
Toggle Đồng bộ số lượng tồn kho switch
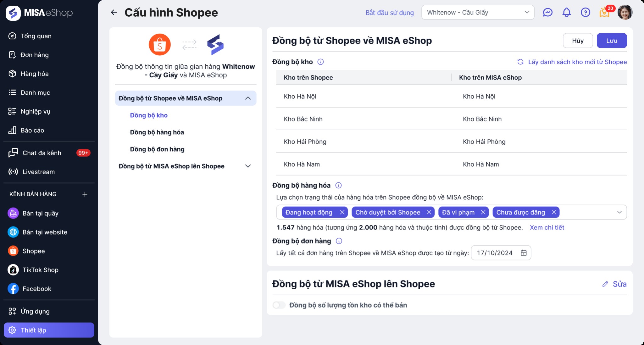pos(279,305)
